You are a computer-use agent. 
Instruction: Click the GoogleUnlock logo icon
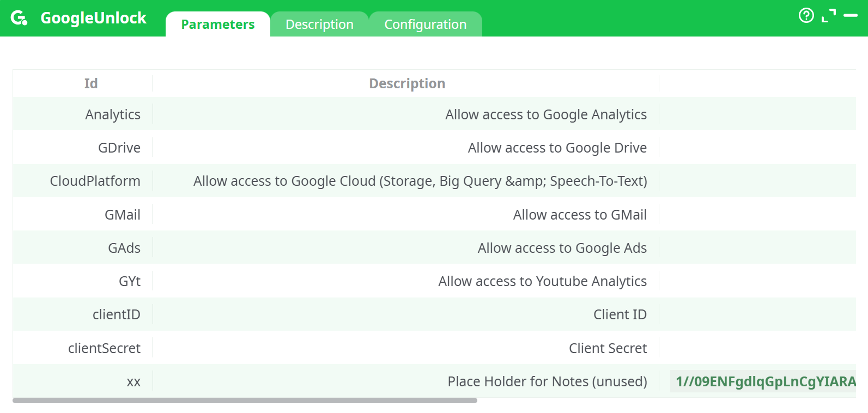click(x=19, y=18)
